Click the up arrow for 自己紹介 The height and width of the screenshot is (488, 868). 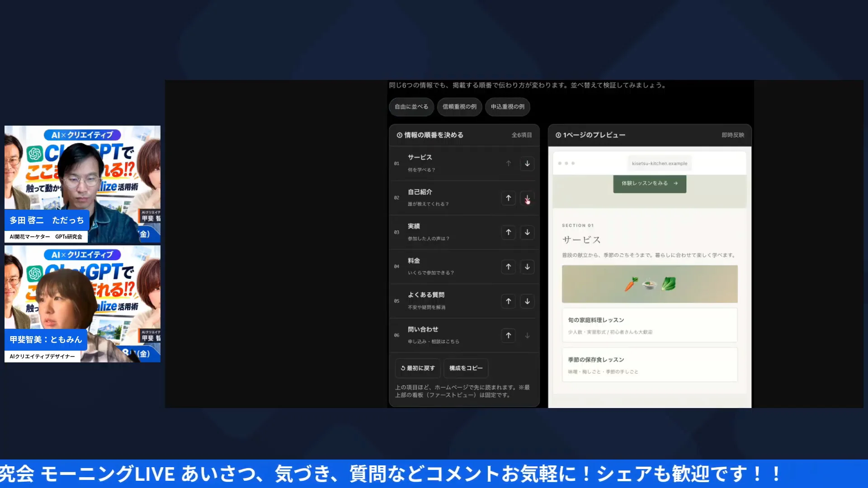[509, 198]
